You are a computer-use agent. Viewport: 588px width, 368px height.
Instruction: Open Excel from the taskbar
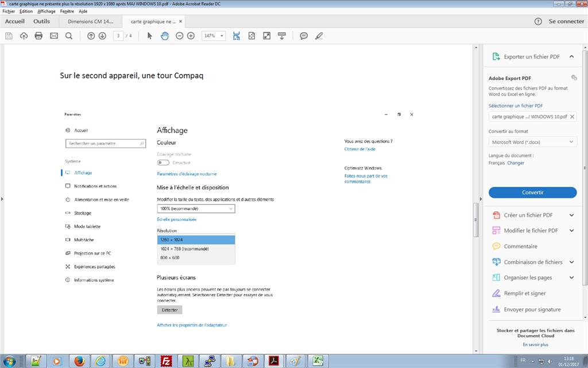tap(318, 361)
